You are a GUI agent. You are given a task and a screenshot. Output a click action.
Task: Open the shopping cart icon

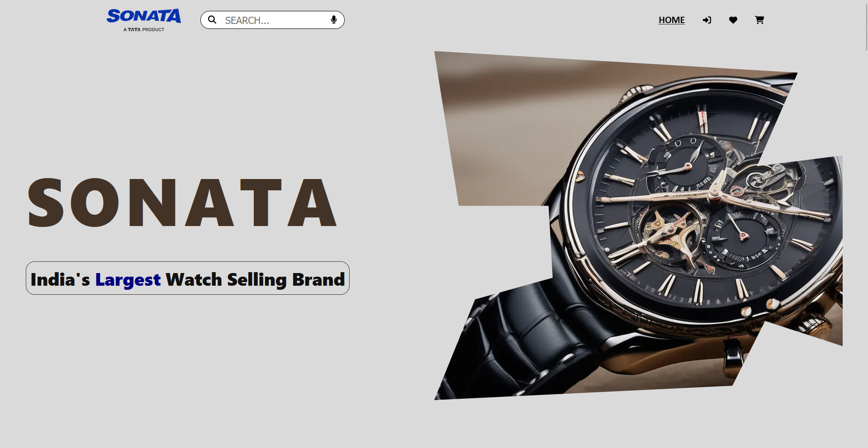(x=759, y=20)
